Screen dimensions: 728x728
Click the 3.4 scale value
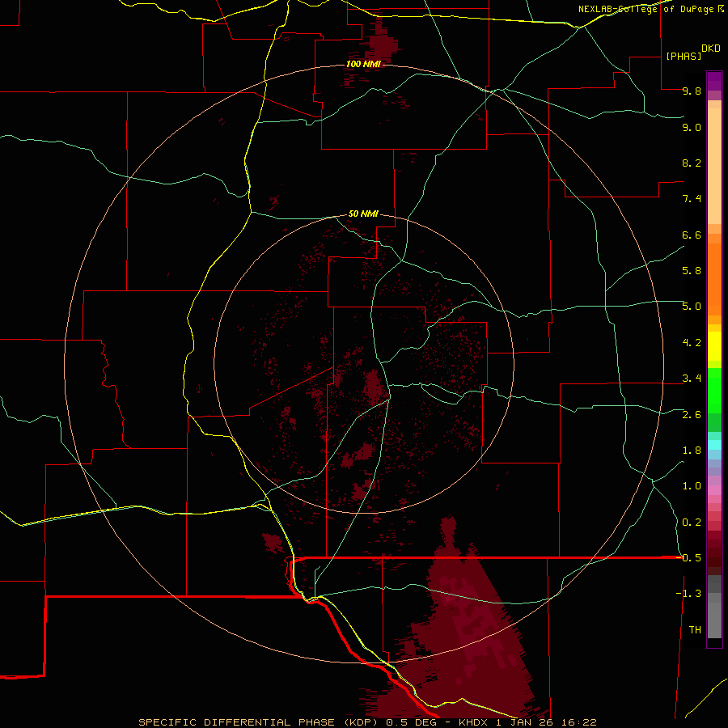point(692,379)
